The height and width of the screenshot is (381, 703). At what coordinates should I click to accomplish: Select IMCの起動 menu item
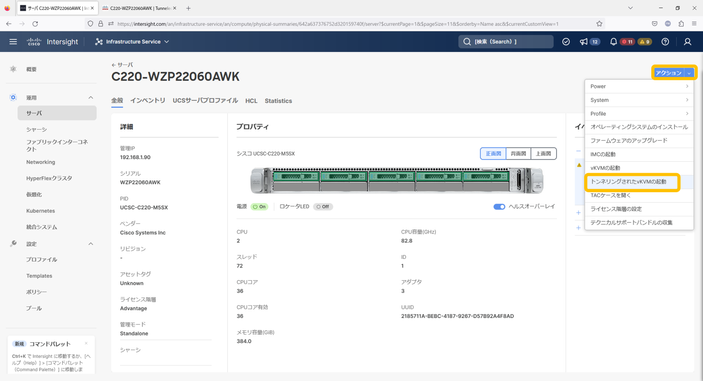(639, 154)
